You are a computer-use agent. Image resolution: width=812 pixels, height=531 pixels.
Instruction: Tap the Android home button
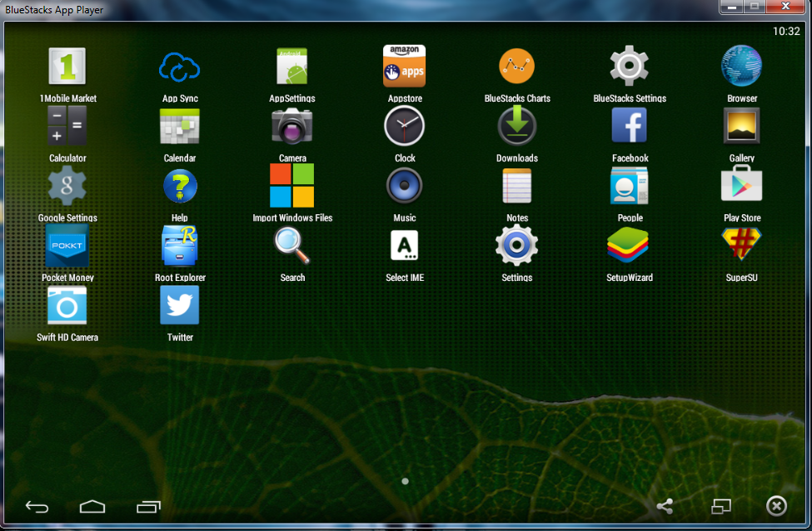point(92,507)
